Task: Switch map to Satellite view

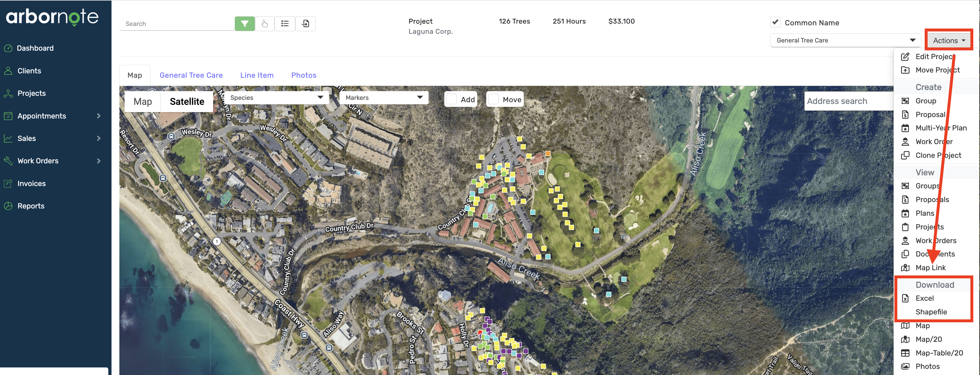Action: click(x=187, y=102)
